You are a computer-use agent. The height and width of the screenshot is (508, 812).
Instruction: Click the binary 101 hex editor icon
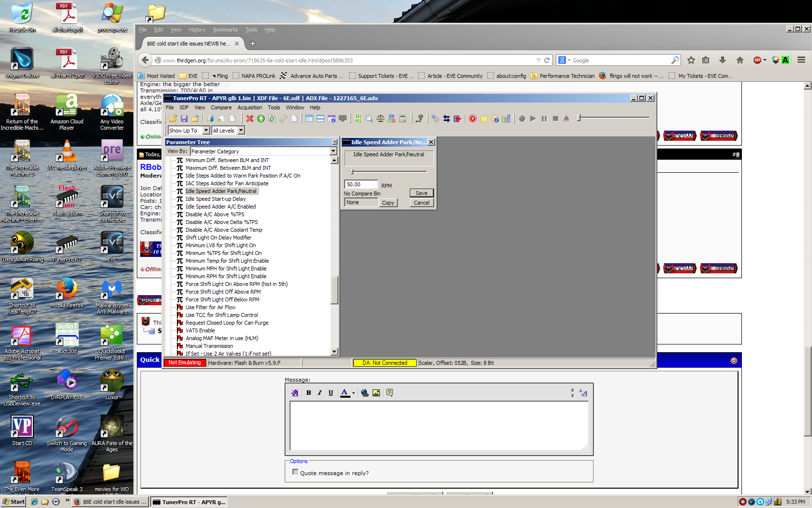click(x=358, y=119)
